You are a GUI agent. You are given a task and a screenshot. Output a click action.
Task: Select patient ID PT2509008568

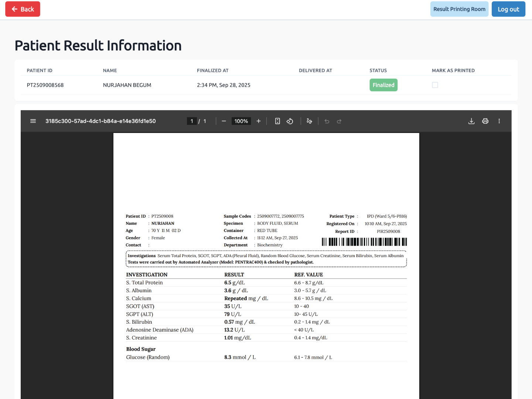tap(45, 85)
